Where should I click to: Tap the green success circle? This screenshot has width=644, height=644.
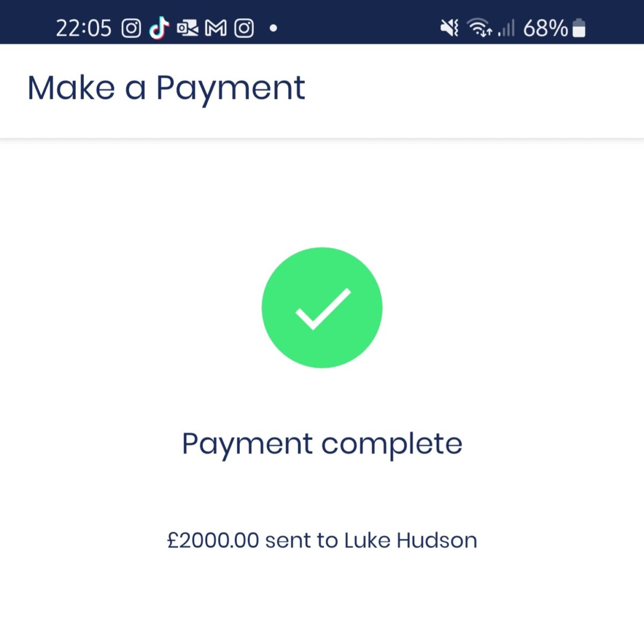click(x=322, y=308)
